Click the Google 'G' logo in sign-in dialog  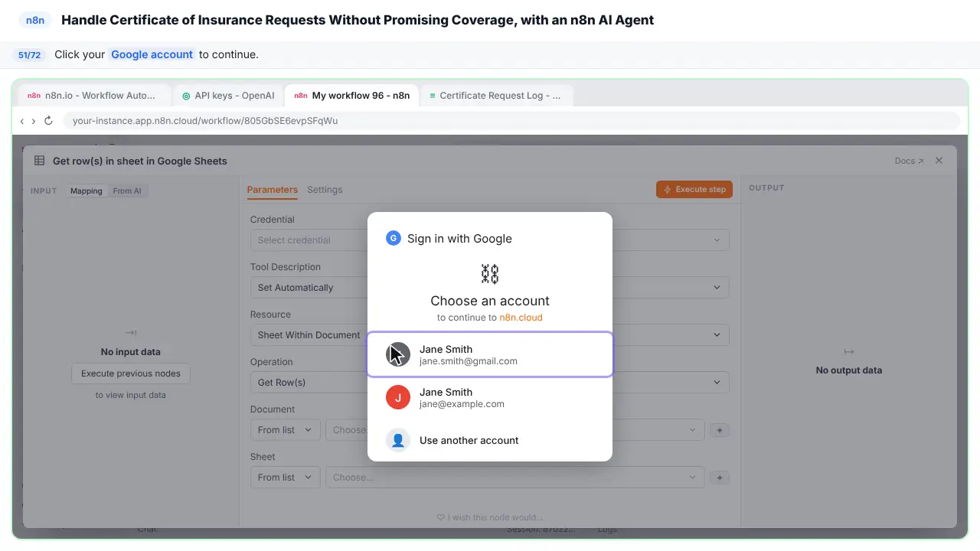tap(394, 238)
